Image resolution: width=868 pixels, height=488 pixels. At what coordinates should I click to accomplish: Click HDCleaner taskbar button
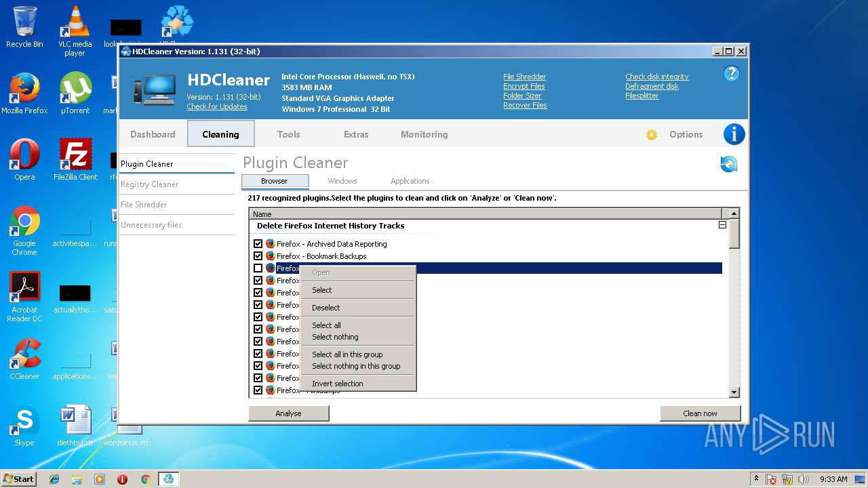coord(167,479)
